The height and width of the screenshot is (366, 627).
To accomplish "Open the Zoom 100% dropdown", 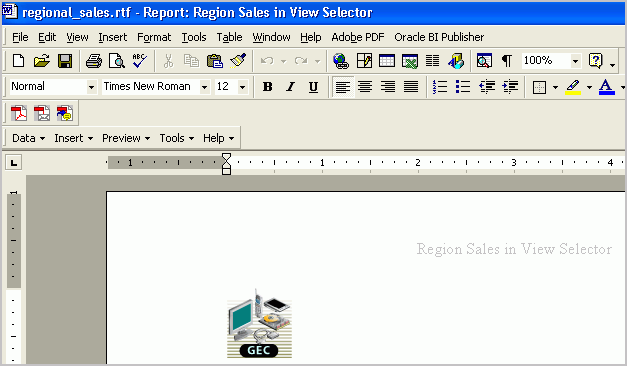I will 575,61.
